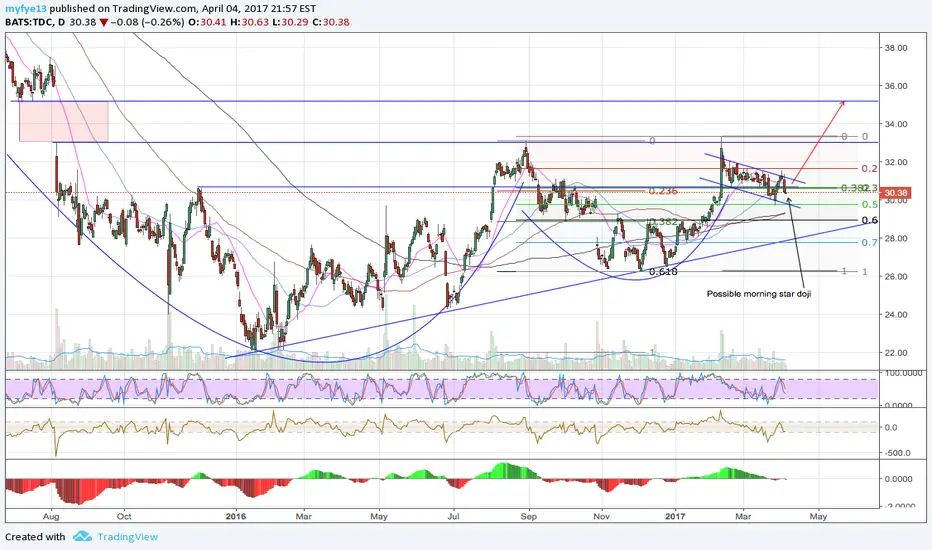Click the −0.08 (−0.26%) change text
Screen dimensions: 932x550
click(x=147, y=23)
